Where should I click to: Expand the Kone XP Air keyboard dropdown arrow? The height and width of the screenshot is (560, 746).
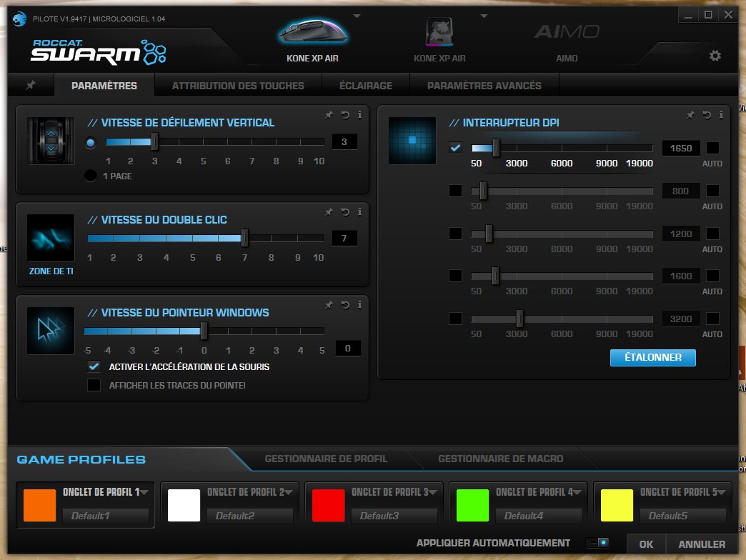coord(484,16)
